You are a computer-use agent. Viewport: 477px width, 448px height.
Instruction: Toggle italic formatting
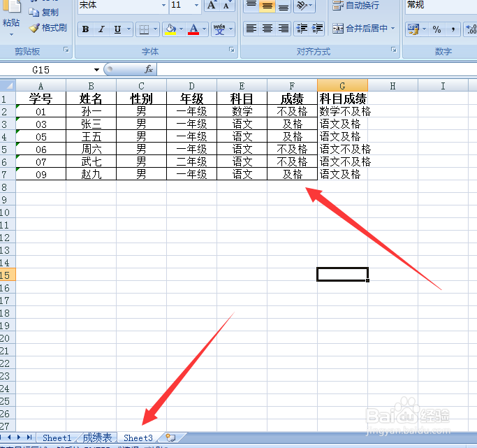[101, 29]
